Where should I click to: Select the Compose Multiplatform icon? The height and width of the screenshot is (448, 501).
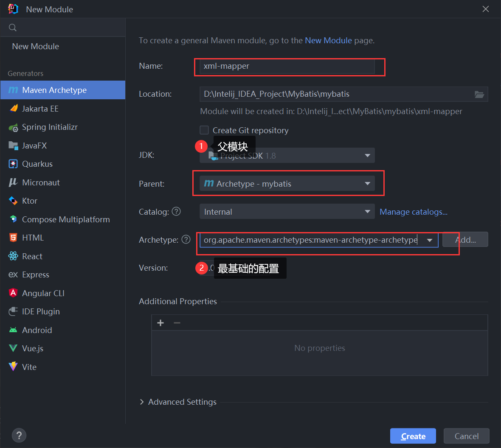[14, 219]
